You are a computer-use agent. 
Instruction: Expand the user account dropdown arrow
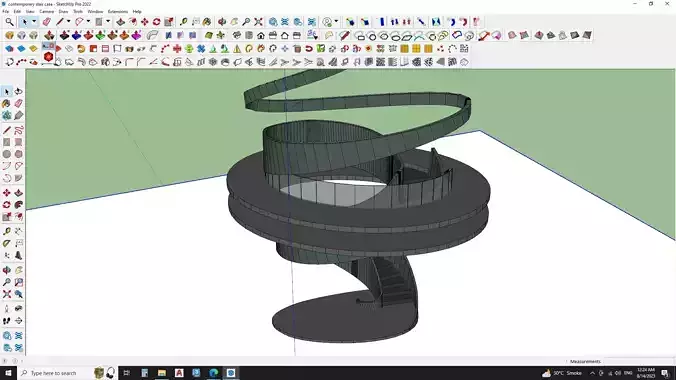coord(336,22)
